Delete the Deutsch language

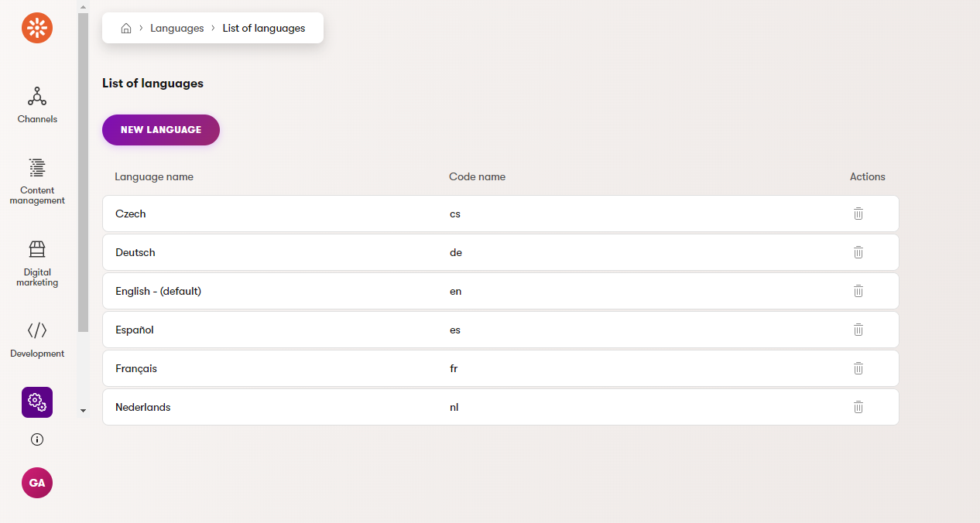tap(858, 252)
